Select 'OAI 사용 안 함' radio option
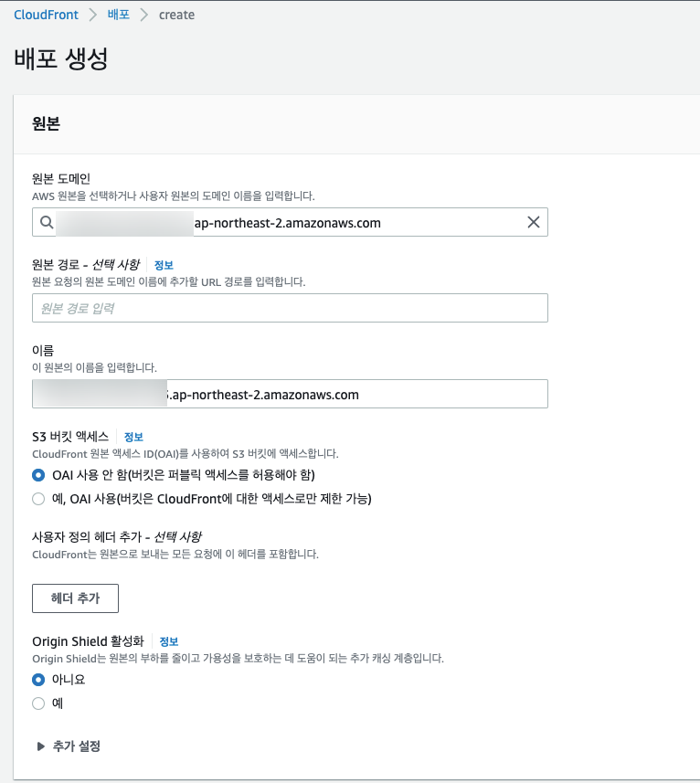This screenshot has width=700, height=783. 38,475
